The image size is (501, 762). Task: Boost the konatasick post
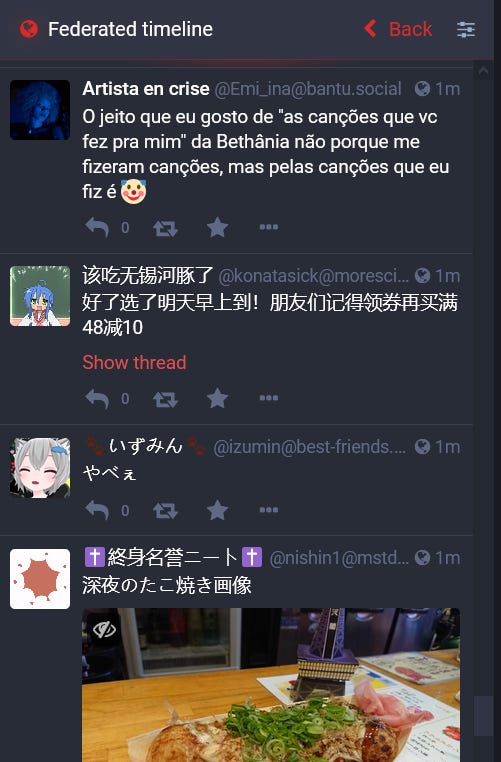point(165,399)
